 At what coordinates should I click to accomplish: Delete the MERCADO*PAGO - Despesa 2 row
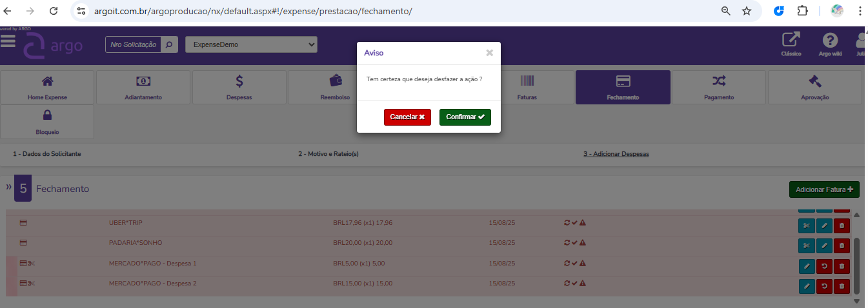[842, 285]
